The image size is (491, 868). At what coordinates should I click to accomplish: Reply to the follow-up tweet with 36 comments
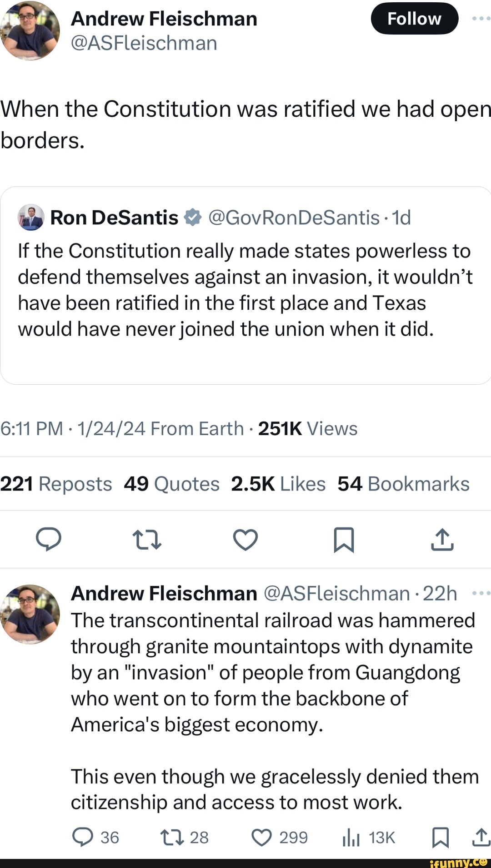83,837
